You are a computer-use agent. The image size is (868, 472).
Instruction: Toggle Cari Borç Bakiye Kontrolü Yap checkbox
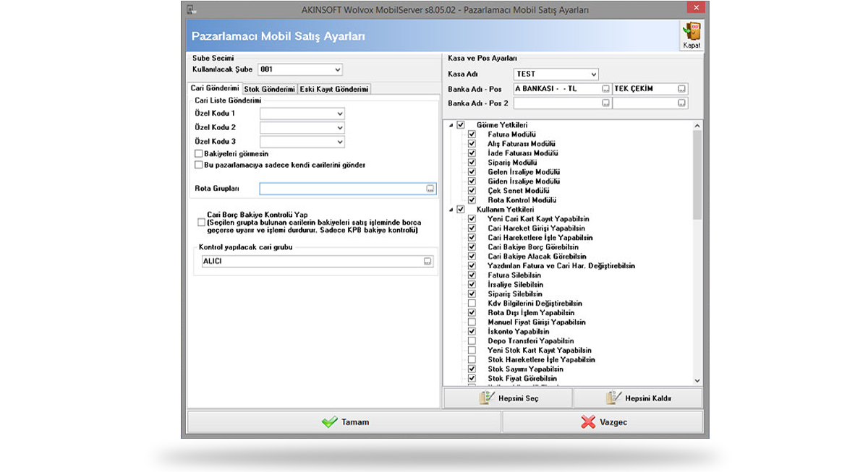coord(201,223)
